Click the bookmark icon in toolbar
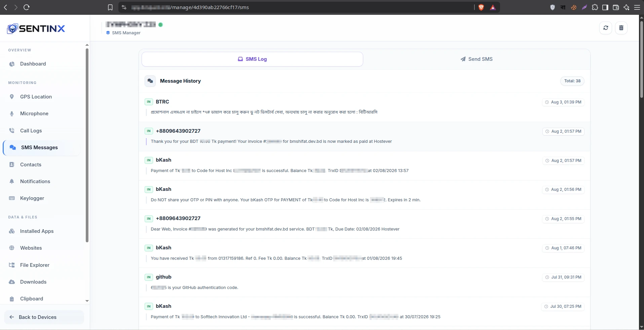This screenshot has height=330, width=644. [x=110, y=7]
